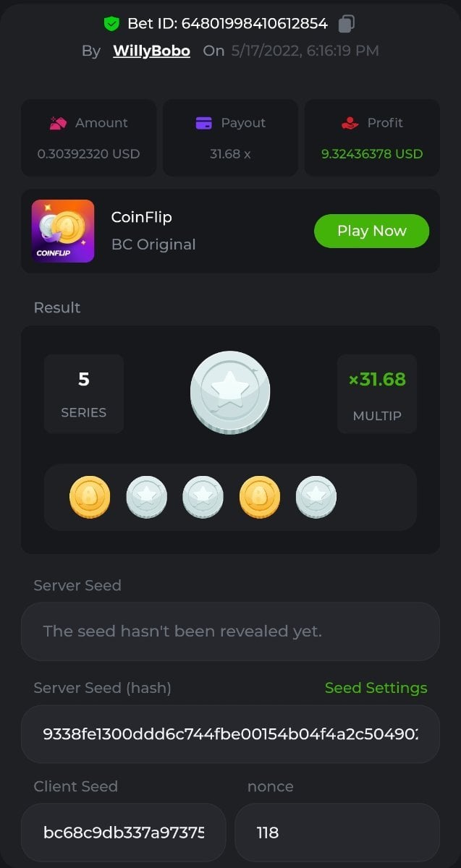Click the x31.68 multiplier box
461x868 pixels.
click(x=377, y=393)
